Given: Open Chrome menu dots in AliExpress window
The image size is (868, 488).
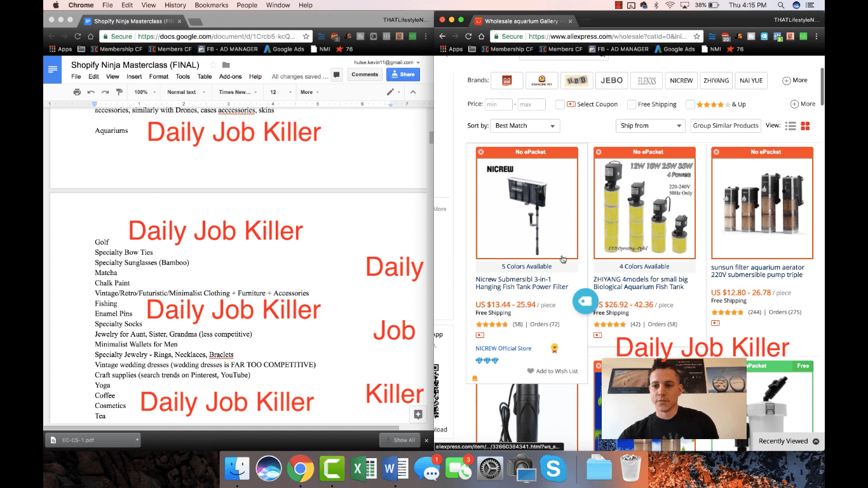Looking at the screenshot, I should pyautogui.click(x=817, y=36).
